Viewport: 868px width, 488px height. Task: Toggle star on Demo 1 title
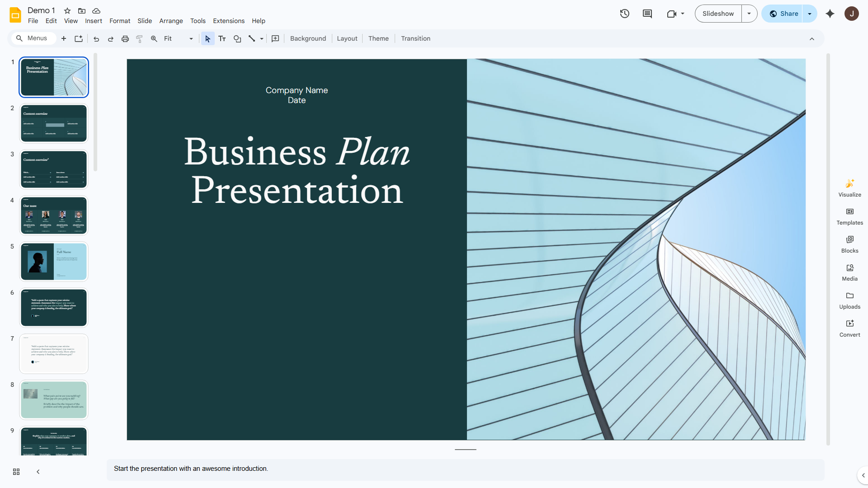[x=67, y=10]
